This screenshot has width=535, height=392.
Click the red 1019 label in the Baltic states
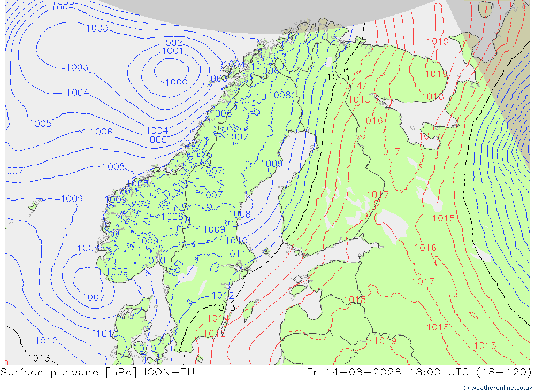(x=385, y=341)
